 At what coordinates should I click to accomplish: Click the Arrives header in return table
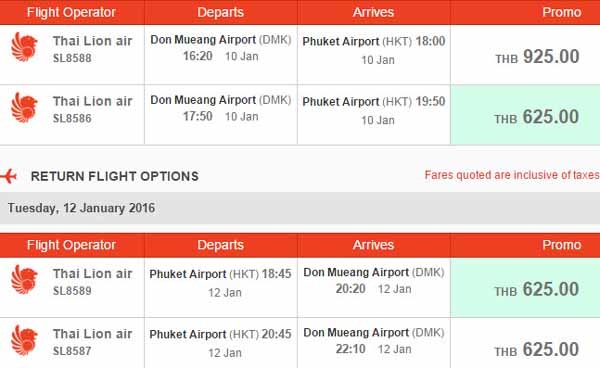tap(373, 245)
